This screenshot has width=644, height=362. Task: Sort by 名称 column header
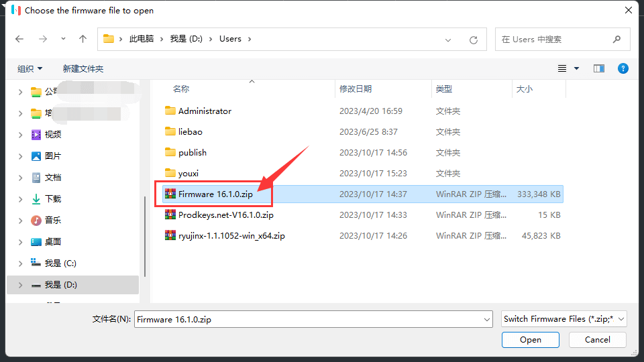pos(180,89)
